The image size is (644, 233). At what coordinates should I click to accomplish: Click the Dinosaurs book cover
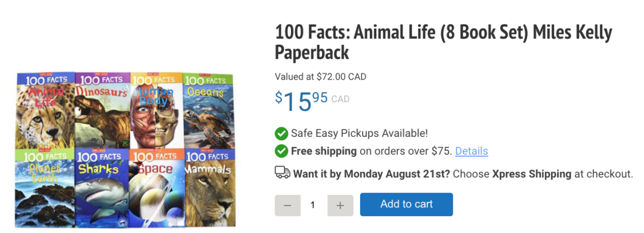tap(103, 111)
